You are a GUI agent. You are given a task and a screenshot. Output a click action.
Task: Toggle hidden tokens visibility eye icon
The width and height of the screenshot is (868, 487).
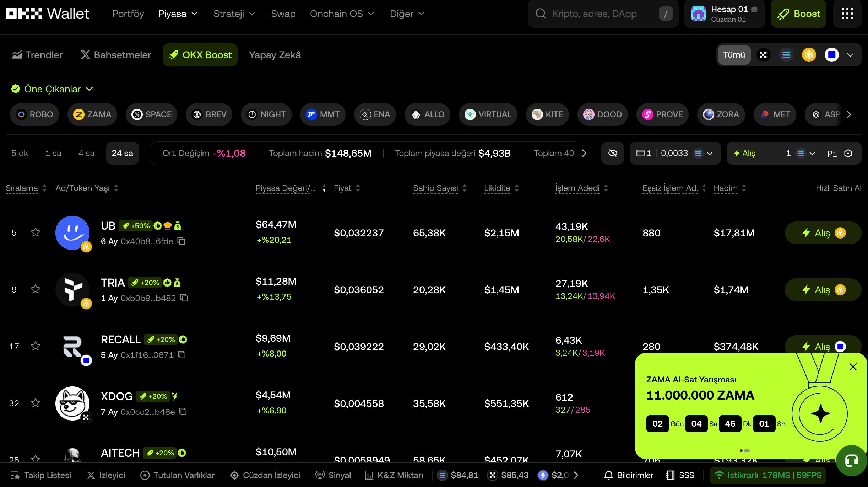click(613, 153)
